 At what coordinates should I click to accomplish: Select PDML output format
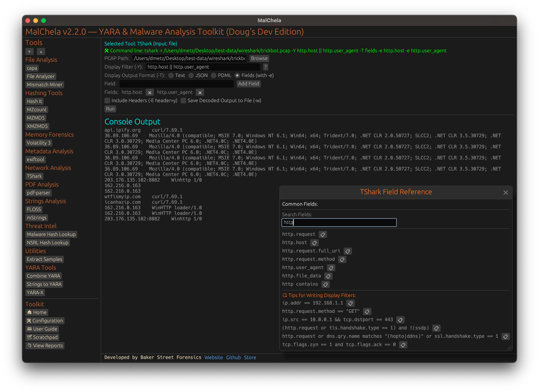(x=221, y=75)
